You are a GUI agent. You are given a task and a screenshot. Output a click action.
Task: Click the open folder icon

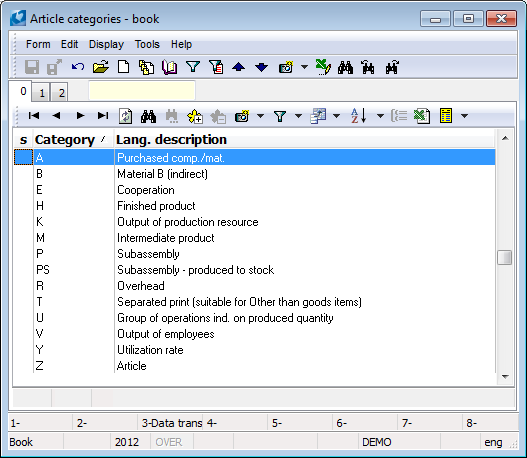click(101, 67)
